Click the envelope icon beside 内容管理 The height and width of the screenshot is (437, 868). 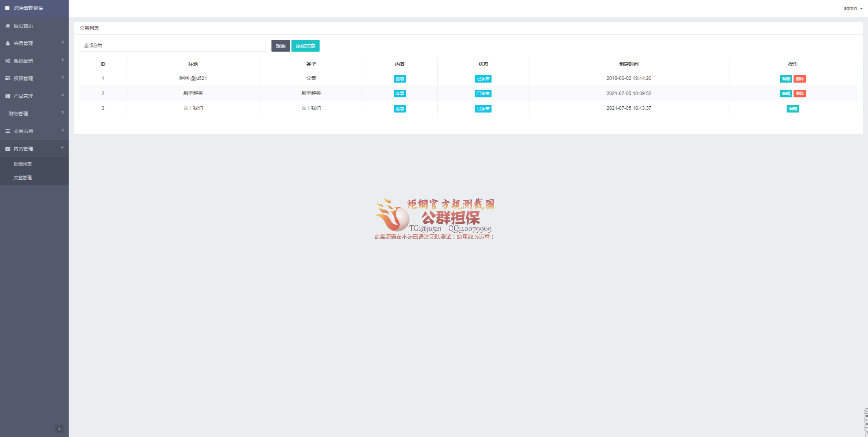tap(8, 149)
